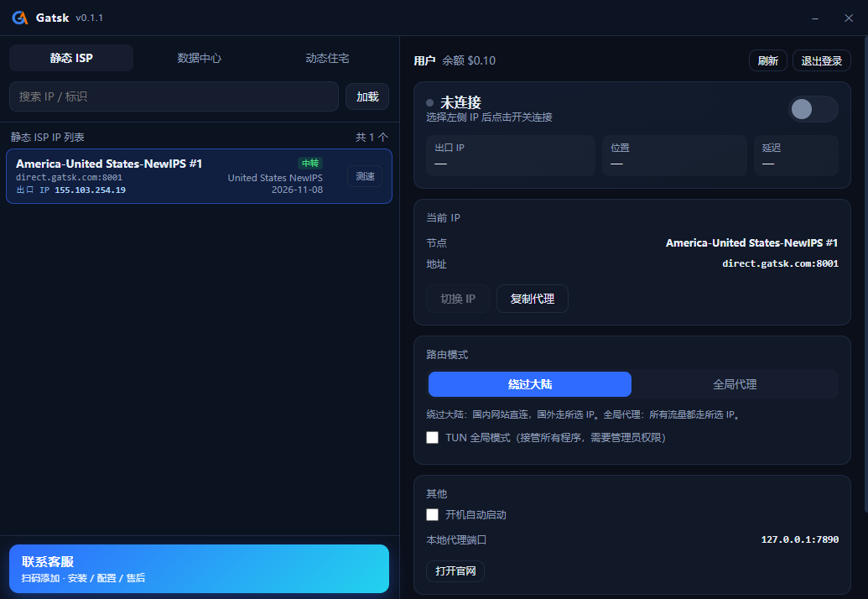Run 测速 for the NewIPS #1 node
This screenshot has width=868, height=599.
(365, 176)
